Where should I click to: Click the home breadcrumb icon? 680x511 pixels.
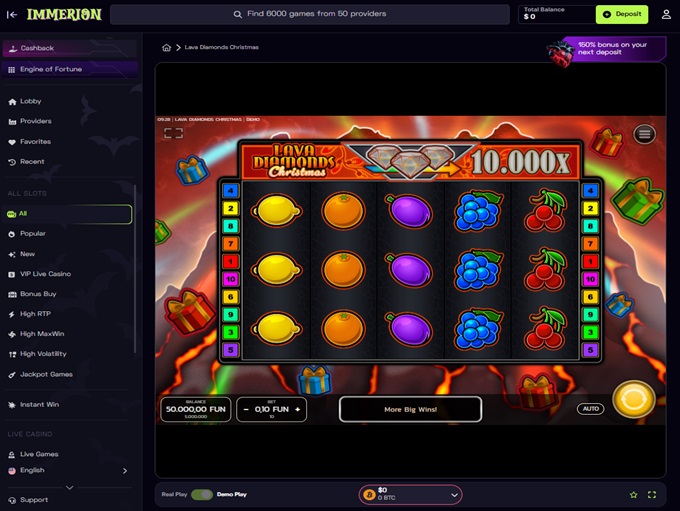click(x=167, y=47)
